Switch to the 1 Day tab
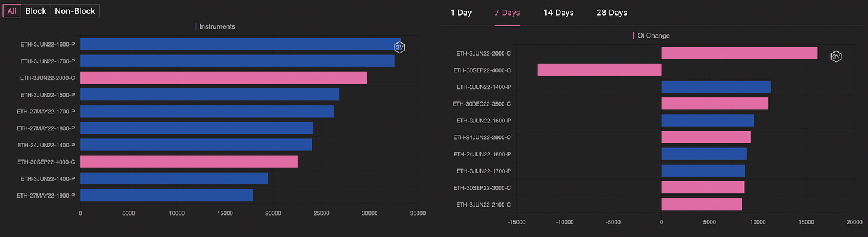 pos(461,13)
